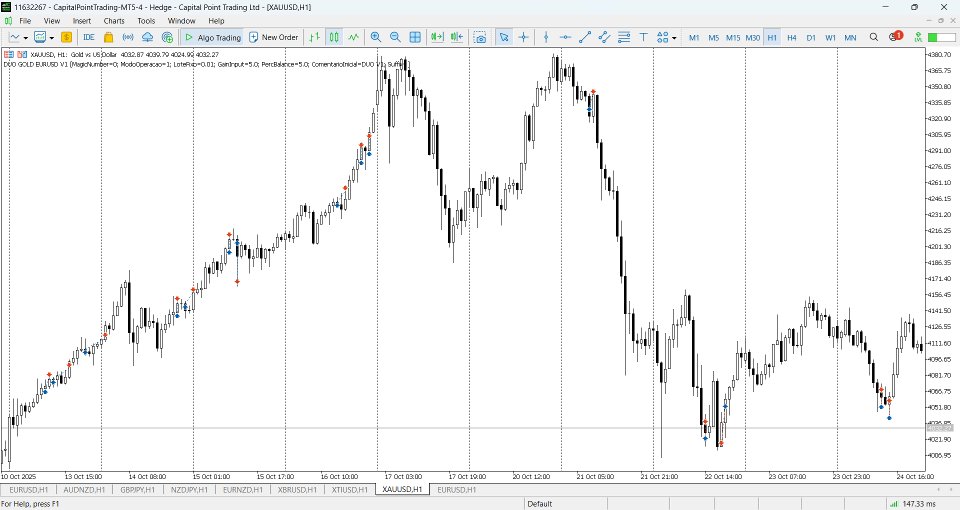Open the Market shopping bag icon
Image resolution: width=960 pixels, height=510 pixels.
click(x=108, y=37)
